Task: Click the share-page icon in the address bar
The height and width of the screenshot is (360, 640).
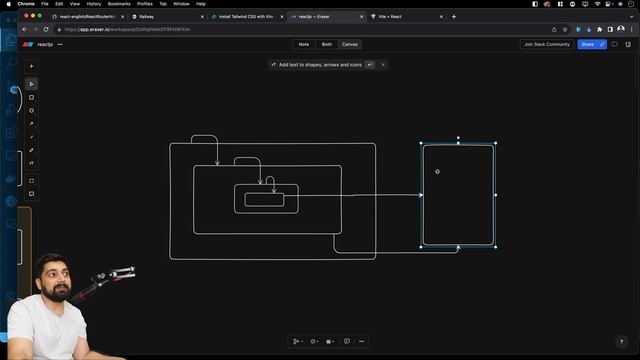Action: coord(554,29)
